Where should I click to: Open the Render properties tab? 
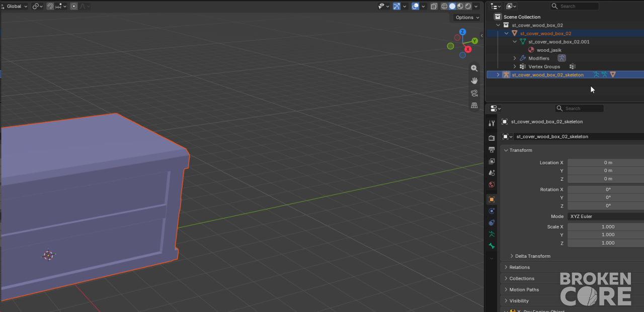[492, 138]
